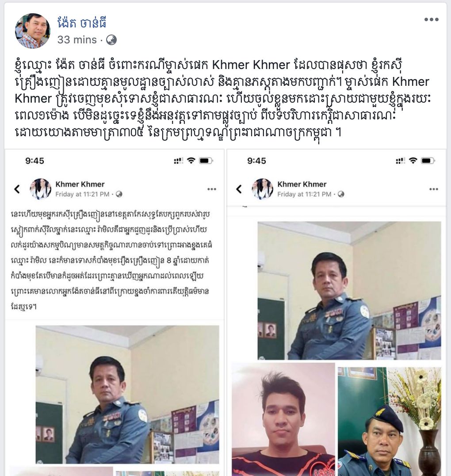451x476 pixels.
Task: Tap the back arrow in the right screenshot
Action: tap(239, 189)
